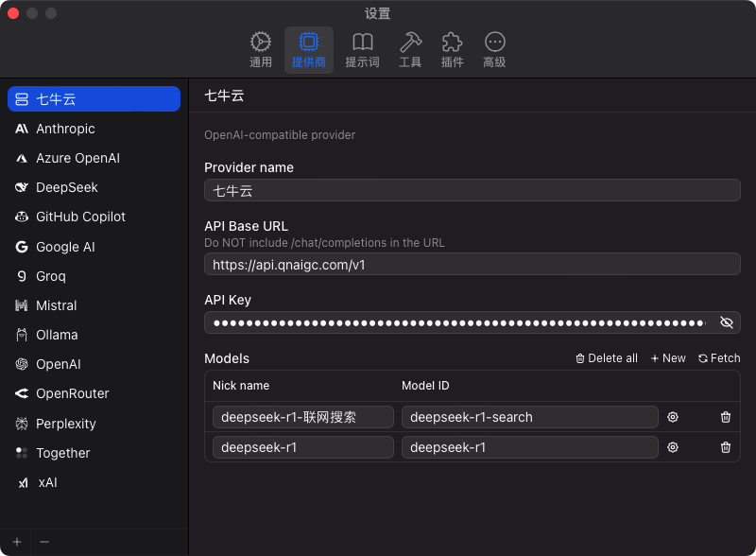This screenshot has width=756, height=556.
Task: Click the Model ID column header
Action: click(425, 386)
